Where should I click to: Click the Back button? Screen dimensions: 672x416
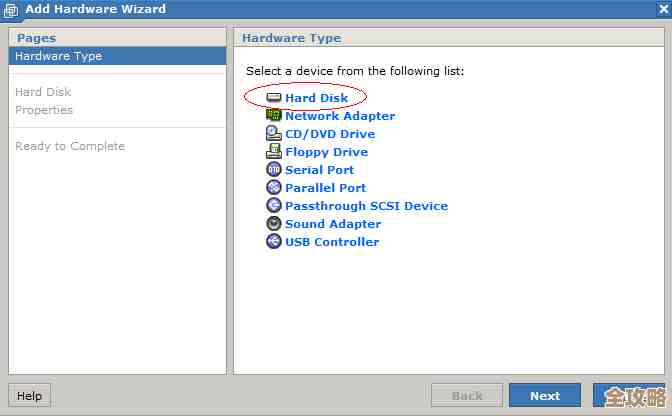pos(467,396)
